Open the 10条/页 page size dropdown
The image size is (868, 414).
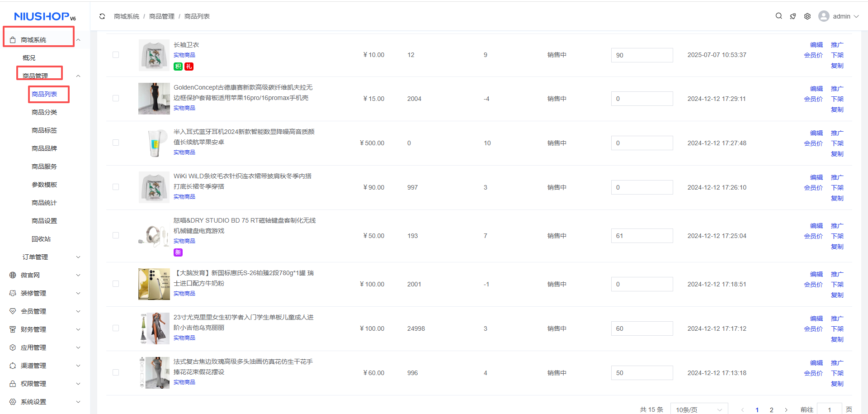click(x=698, y=409)
